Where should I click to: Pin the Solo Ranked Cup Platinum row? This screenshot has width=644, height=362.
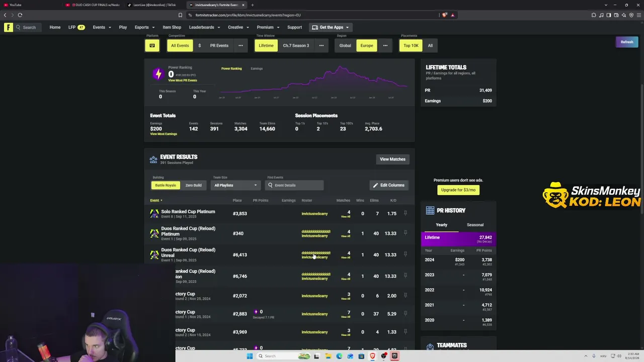[x=405, y=214]
